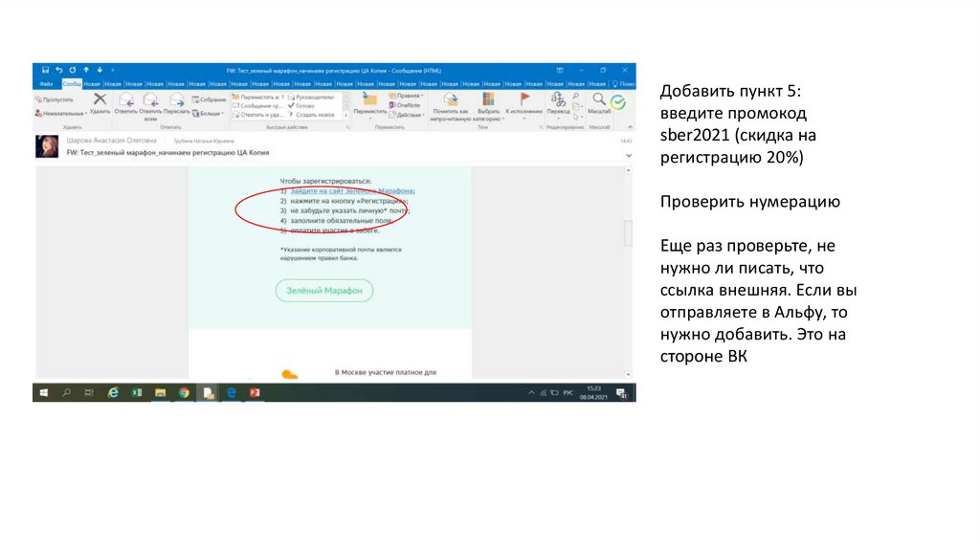
Task: Click the Save icon in the title bar
Action: [45, 70]
